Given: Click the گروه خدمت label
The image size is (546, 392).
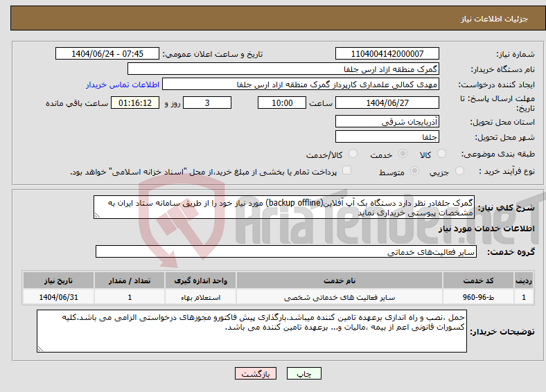Looking at the screenshot, I should coord(511,252).
